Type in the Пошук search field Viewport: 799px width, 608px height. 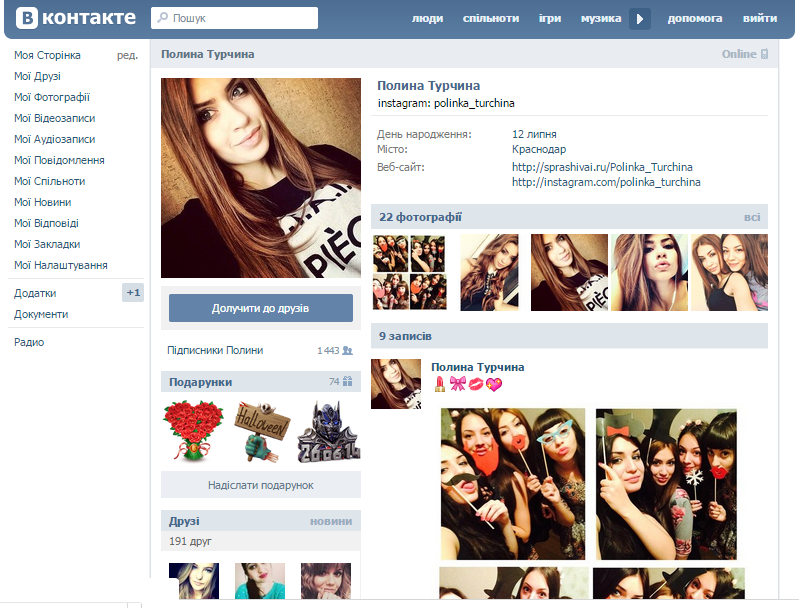[240, 18]
